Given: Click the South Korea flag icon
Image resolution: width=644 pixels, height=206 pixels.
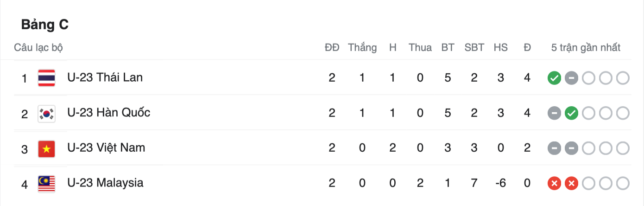Looking at the screenshot, I should coord(46,113).
